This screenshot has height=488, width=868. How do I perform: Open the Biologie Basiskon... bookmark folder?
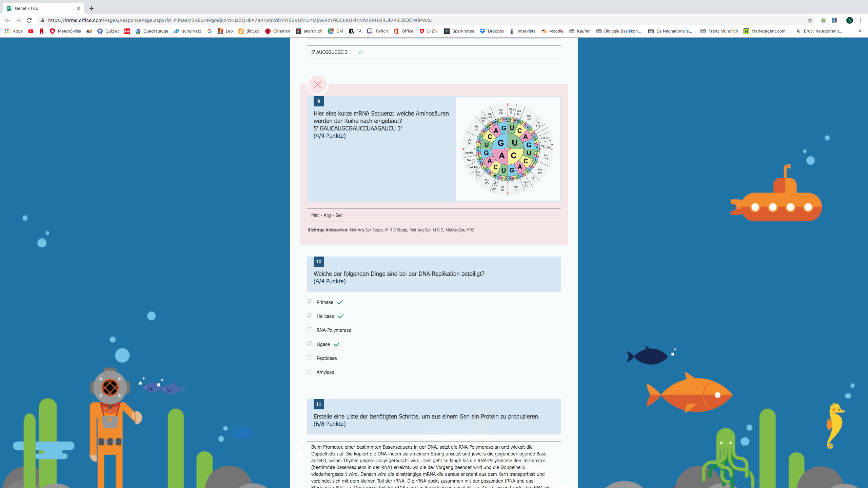pos(618,31)
